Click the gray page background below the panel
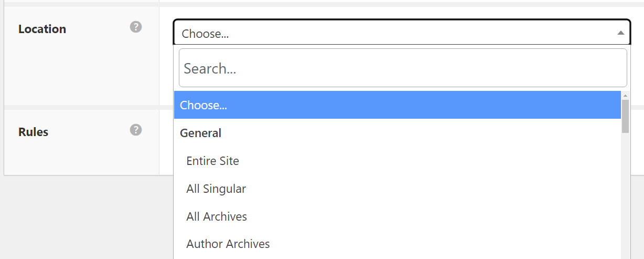The width and height of the screenshot is (644, 259). [84, 221]
